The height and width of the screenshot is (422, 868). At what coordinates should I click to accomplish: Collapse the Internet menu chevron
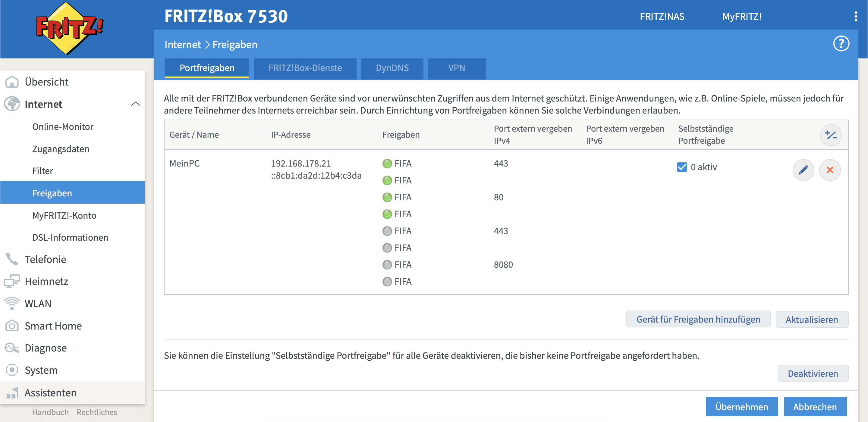click(x=135, y=104)
